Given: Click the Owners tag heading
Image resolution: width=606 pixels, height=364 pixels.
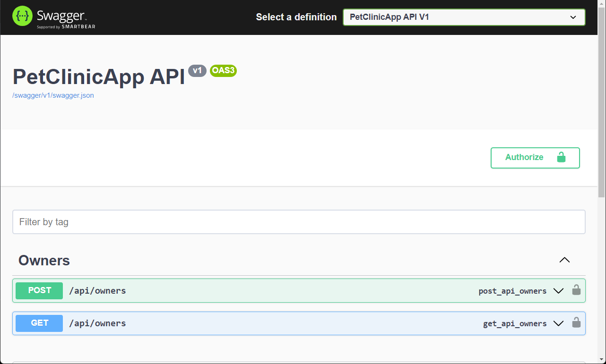Looking at the screenshot, I should [x=44, y=261].
